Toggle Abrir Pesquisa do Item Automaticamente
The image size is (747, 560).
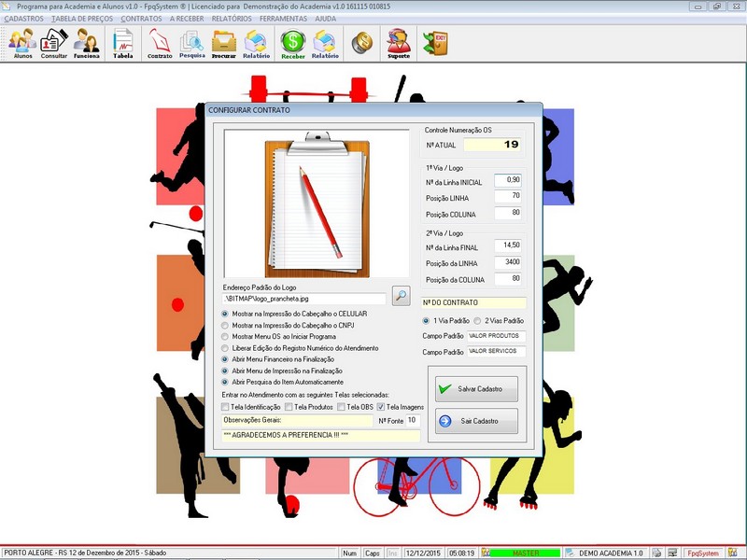click(x=225, y=382)
